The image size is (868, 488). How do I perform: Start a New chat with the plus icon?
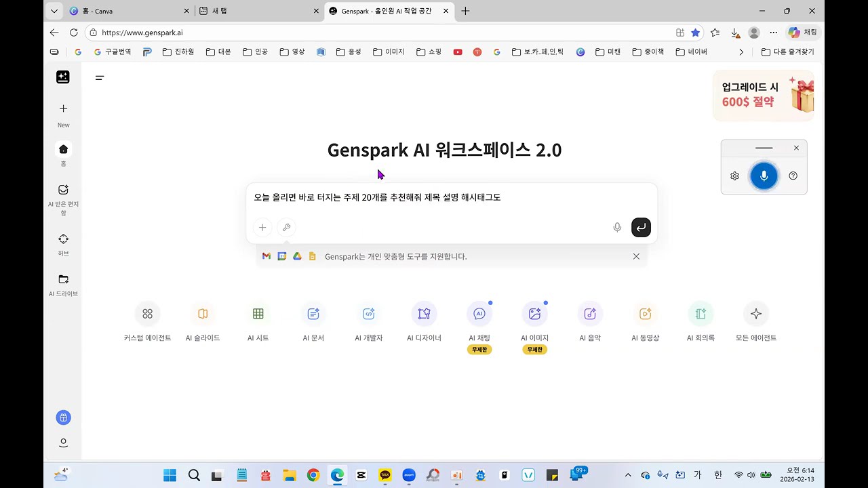(x=63, y=108)
